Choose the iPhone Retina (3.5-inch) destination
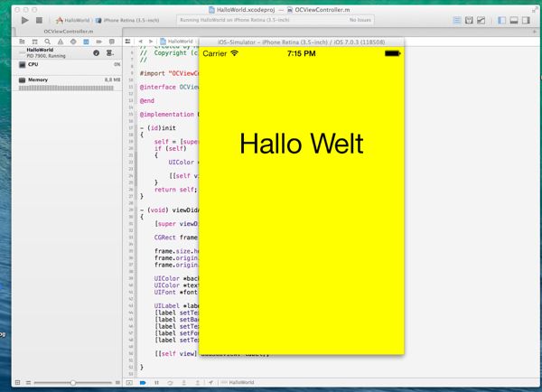This screenshot has width=542, height=392. tap(127, 21)
